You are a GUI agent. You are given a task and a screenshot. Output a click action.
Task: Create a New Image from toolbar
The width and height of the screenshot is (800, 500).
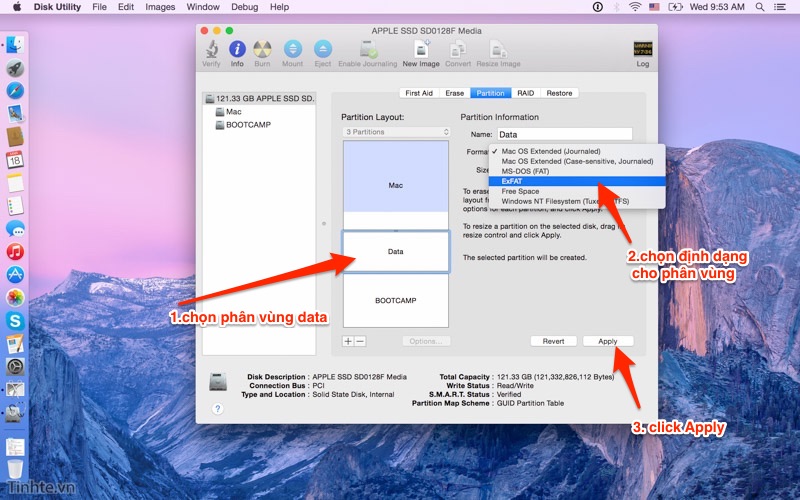pyautogui.click(x=421, y=54)
